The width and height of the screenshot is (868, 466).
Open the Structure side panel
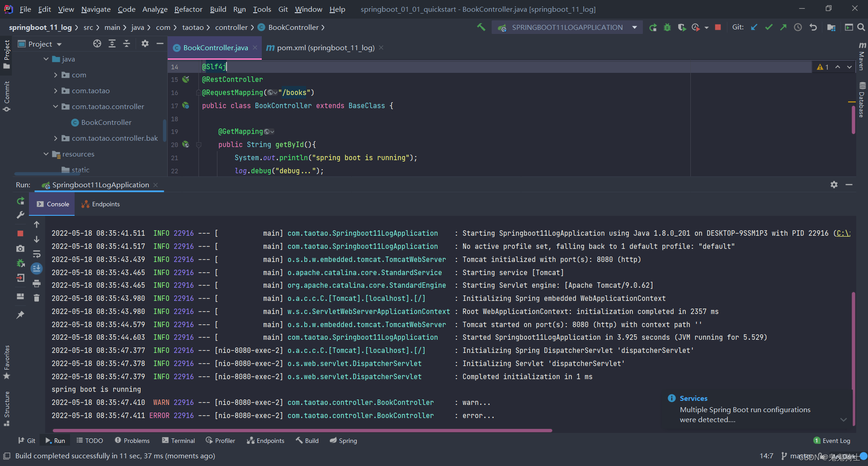pos(6,408)
